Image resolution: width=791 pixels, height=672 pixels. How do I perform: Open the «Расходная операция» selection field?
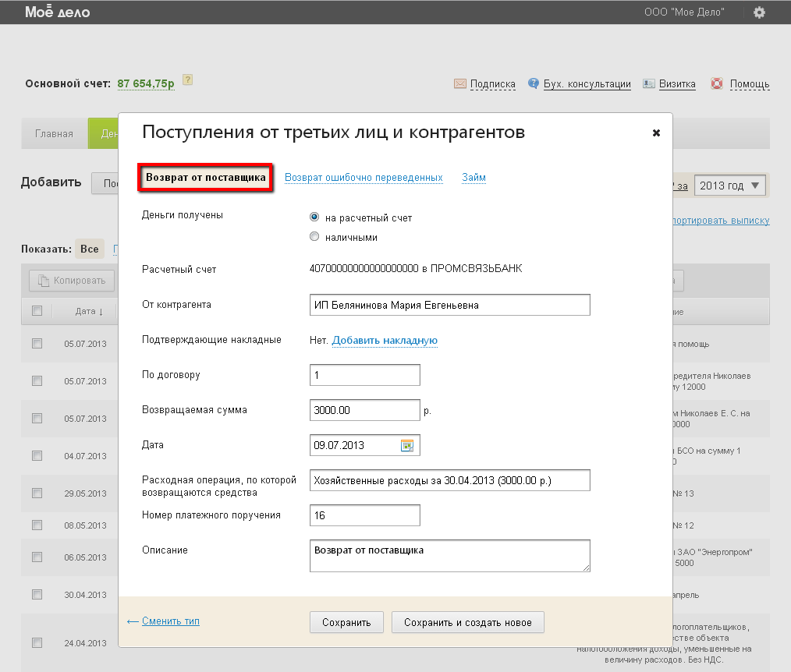point(449,480)
